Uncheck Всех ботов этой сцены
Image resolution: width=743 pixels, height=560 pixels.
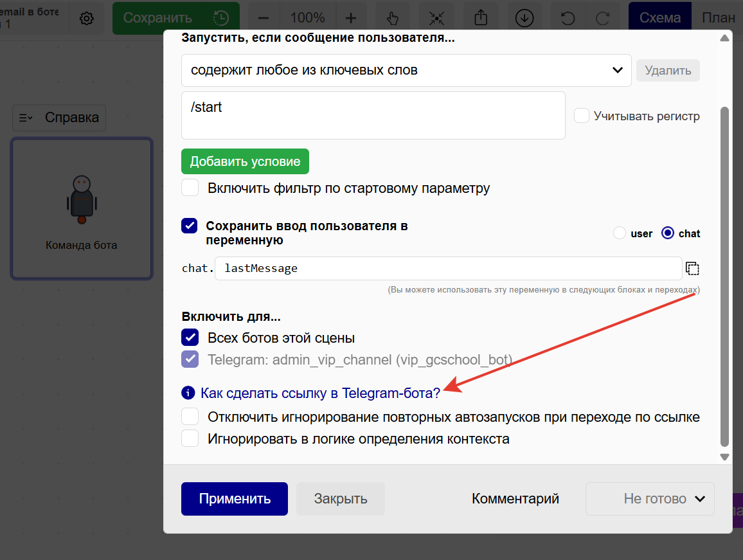point(189,337)
